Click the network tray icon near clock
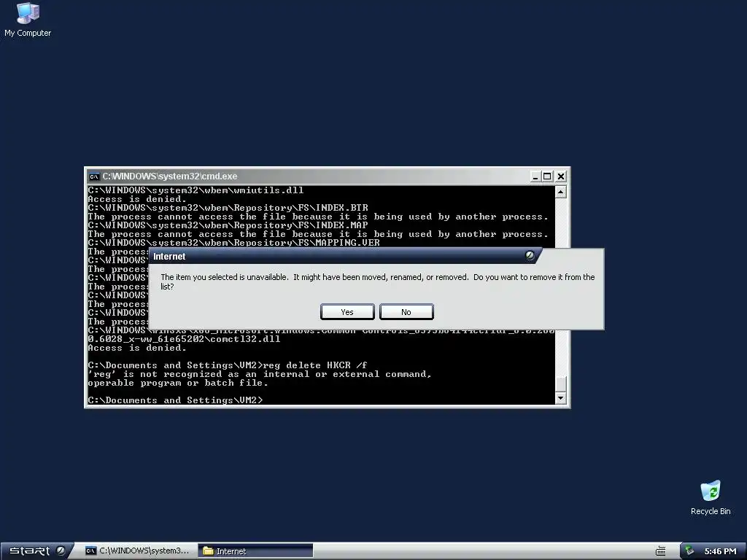 pyautogui.click(x=689, y=551)
